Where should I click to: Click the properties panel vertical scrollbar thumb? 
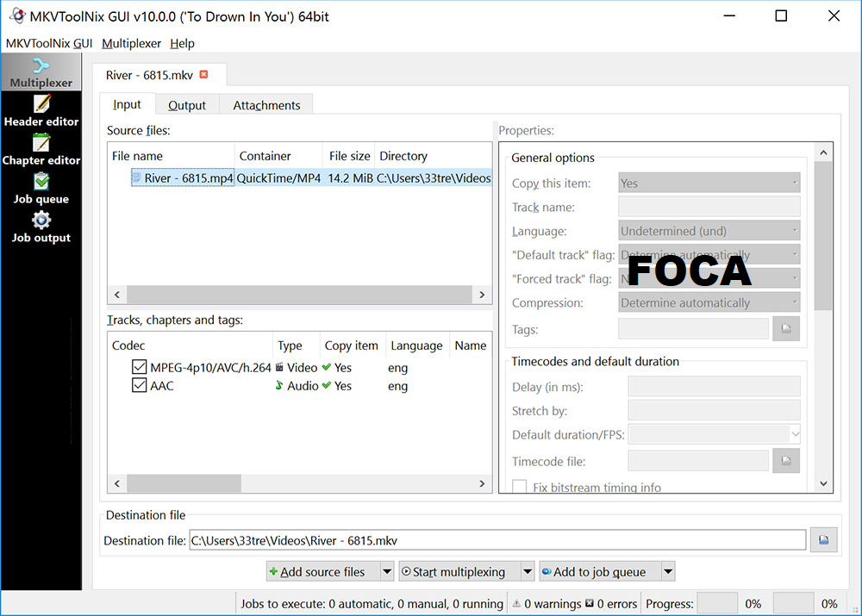click(823, 236)
